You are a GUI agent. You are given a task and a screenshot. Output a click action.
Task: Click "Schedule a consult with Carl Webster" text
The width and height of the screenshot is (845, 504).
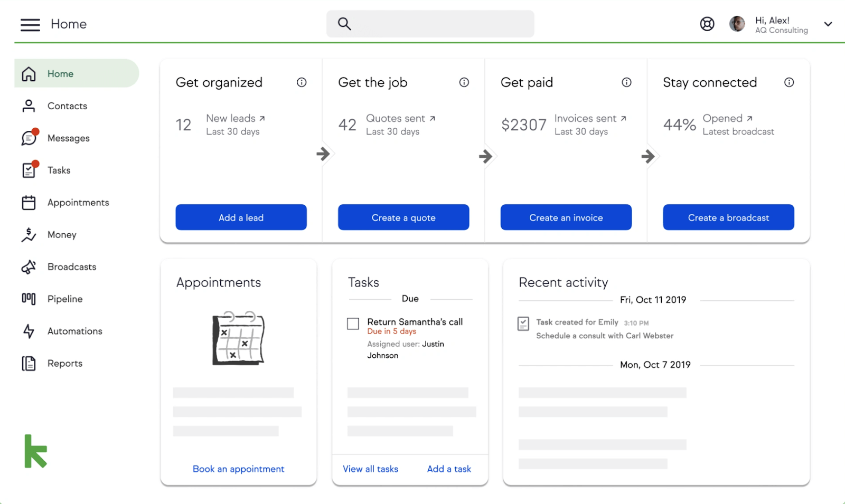[x=605, y=336]
